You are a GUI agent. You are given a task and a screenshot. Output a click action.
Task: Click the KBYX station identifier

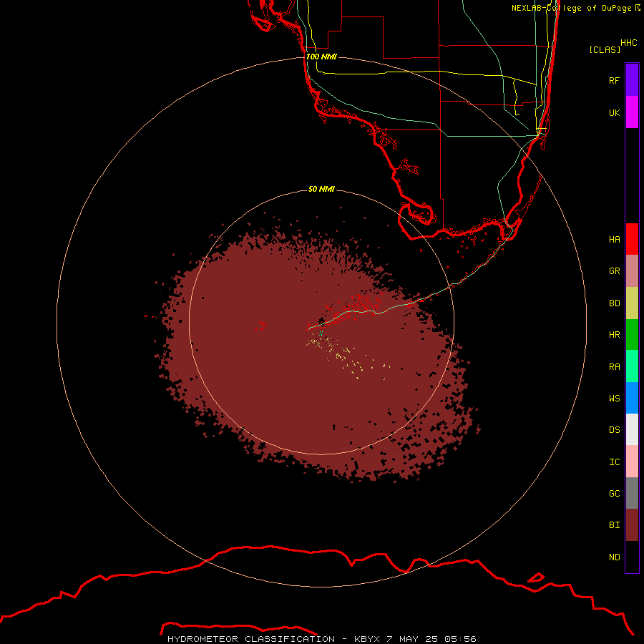368,639
